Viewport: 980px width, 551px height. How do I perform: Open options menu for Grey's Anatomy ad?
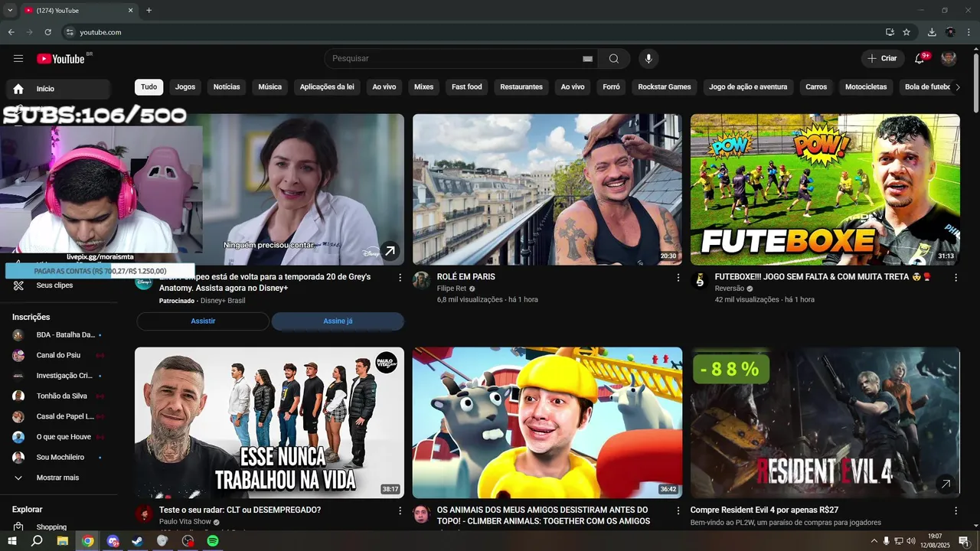click(400, 278)
